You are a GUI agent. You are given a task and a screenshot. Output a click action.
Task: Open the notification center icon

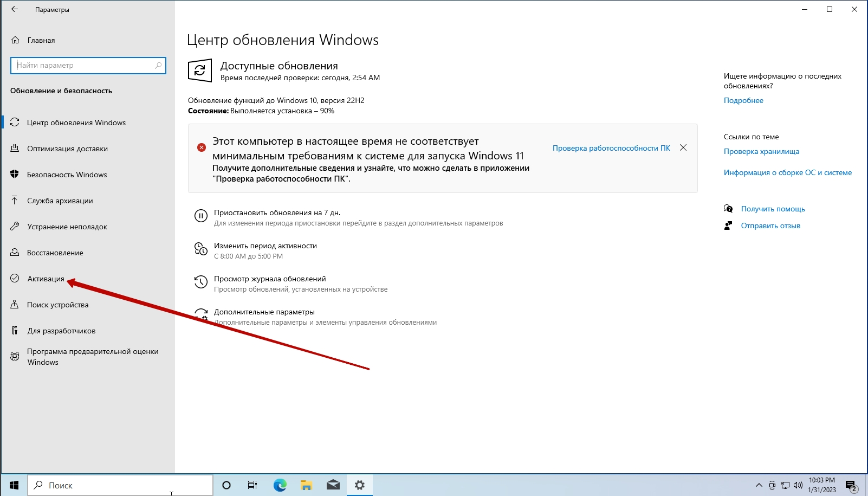[851, 486]
